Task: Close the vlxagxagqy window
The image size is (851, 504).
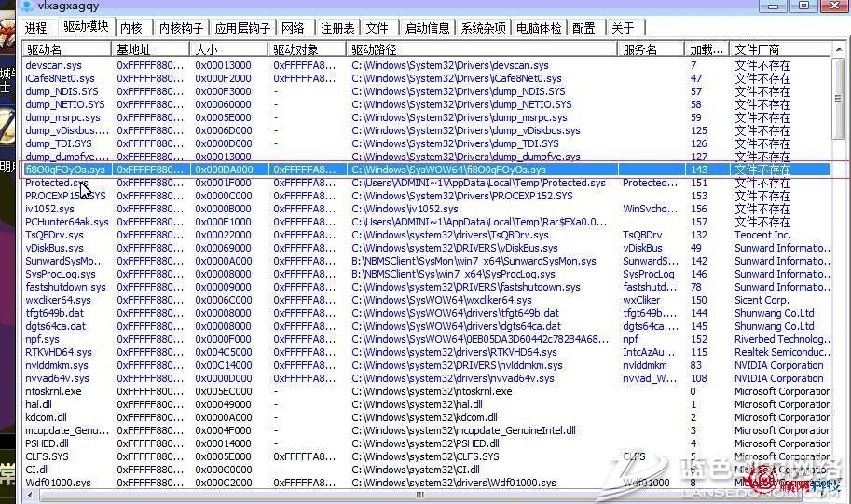Action: click(x=831, y=6)
